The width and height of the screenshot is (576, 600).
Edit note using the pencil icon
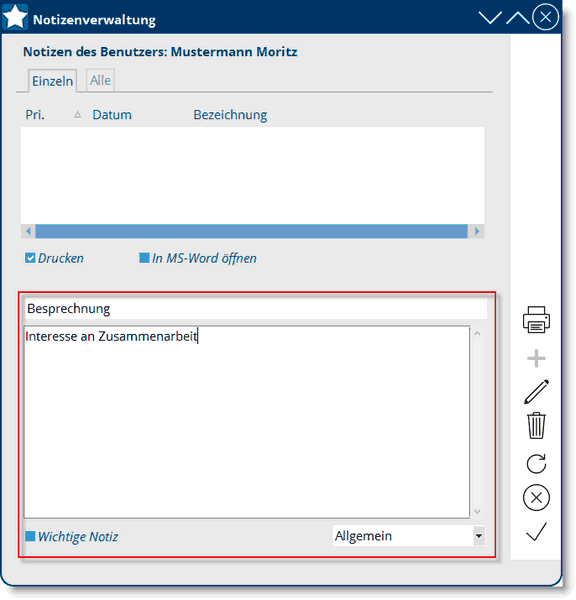(536, 391)
